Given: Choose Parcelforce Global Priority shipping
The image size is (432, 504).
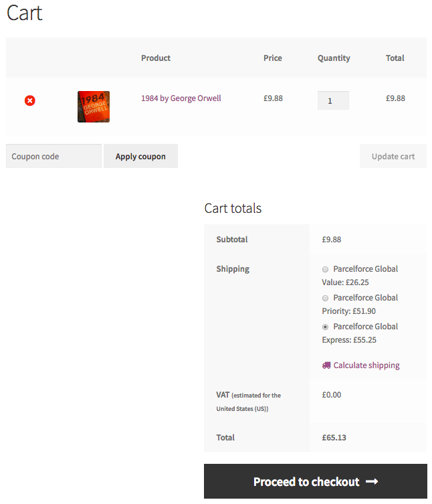Looking at the screenshot, I should [x=326, y=298].
